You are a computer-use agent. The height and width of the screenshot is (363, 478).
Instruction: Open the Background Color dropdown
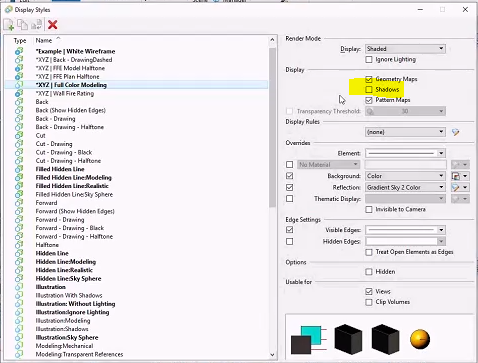405,176
